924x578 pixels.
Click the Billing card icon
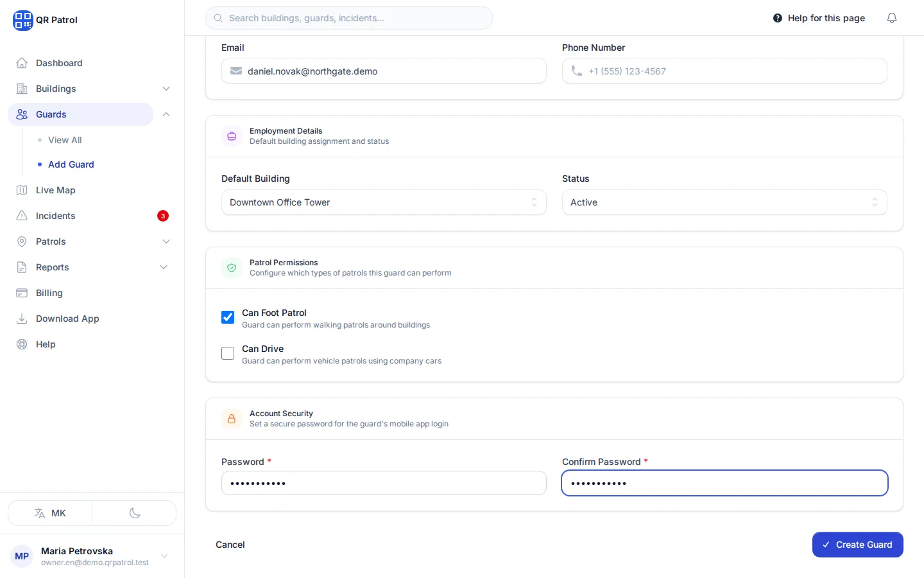coord(22,293)
